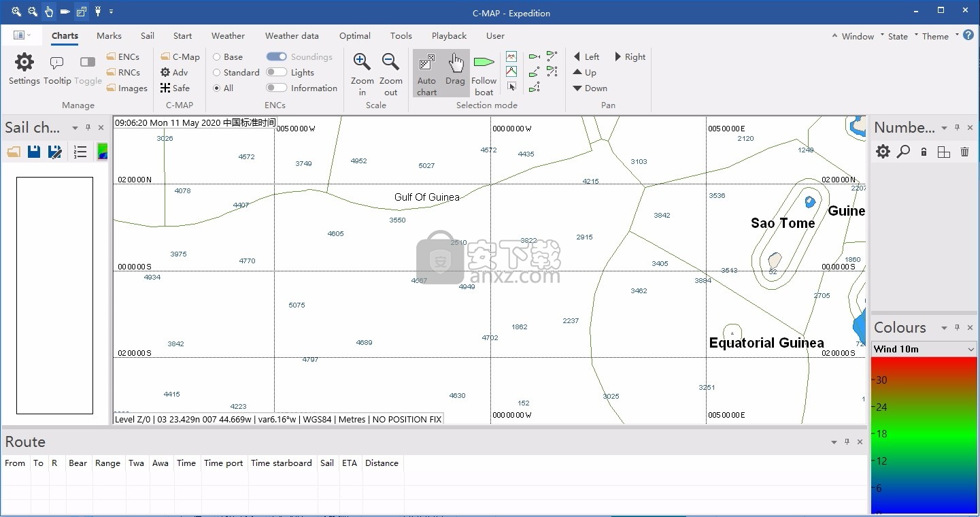Switch to the Weather ribbon tab
Viewport: 980px width, 517px height.
(228, 36)
